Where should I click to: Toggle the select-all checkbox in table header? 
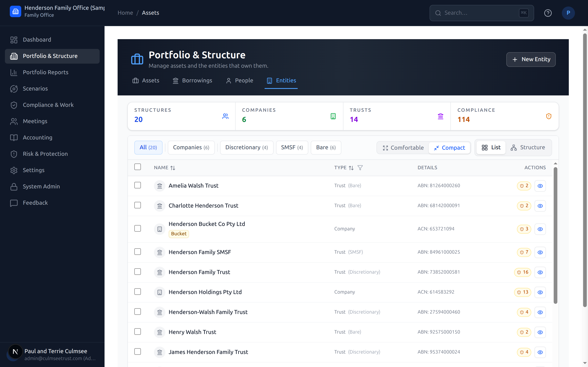(x=138, y=167)
